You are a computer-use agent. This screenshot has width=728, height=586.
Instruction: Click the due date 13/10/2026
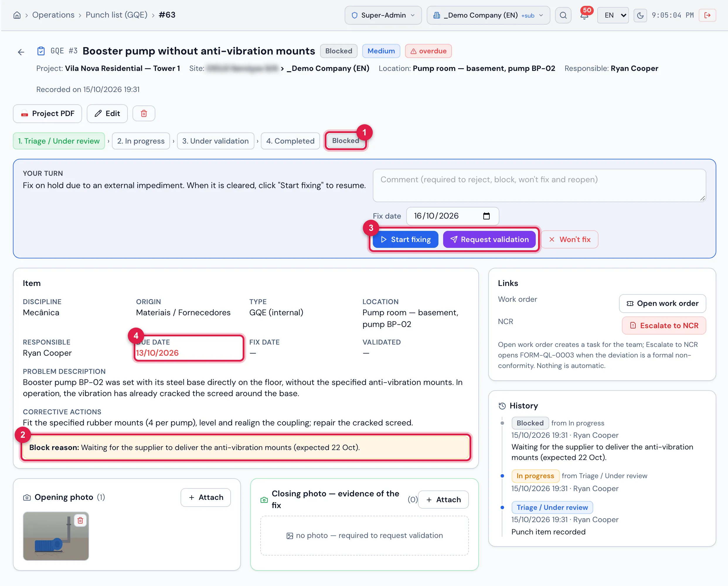157,353
